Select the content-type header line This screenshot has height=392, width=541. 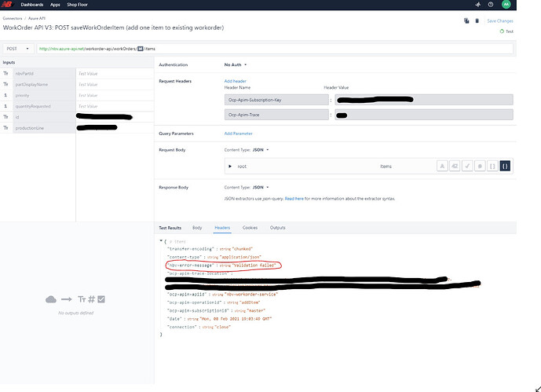point(214,257)
